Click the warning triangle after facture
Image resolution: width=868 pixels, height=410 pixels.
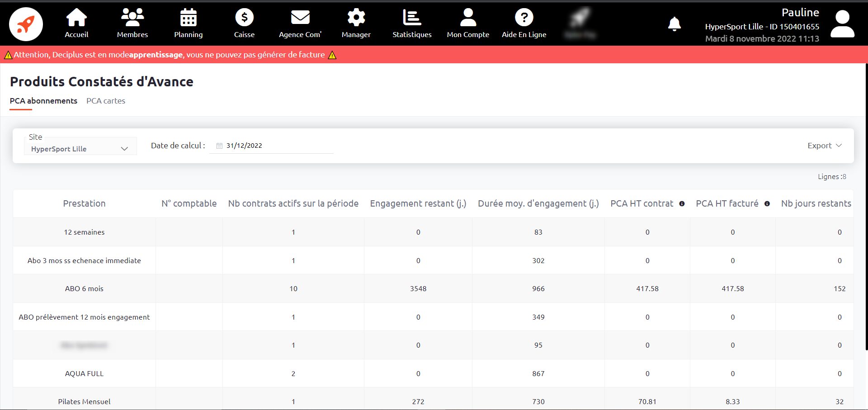(x=332, y=55)
